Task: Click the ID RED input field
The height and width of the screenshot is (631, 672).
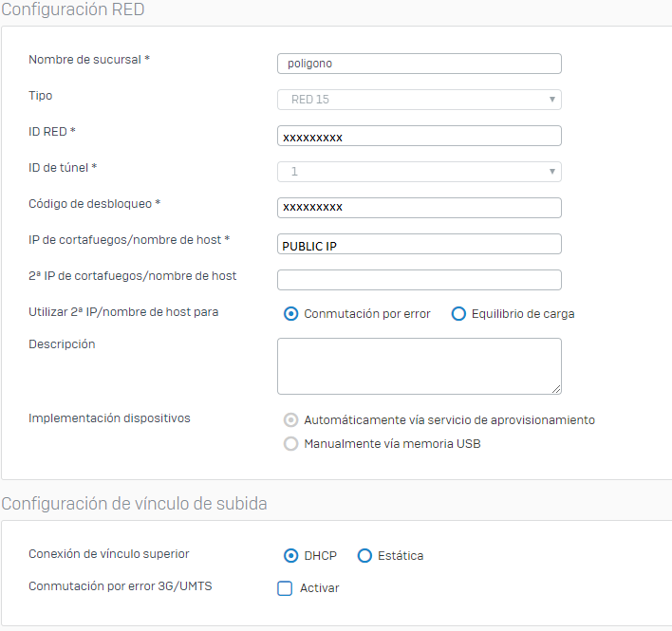Action: click(420, 136)
